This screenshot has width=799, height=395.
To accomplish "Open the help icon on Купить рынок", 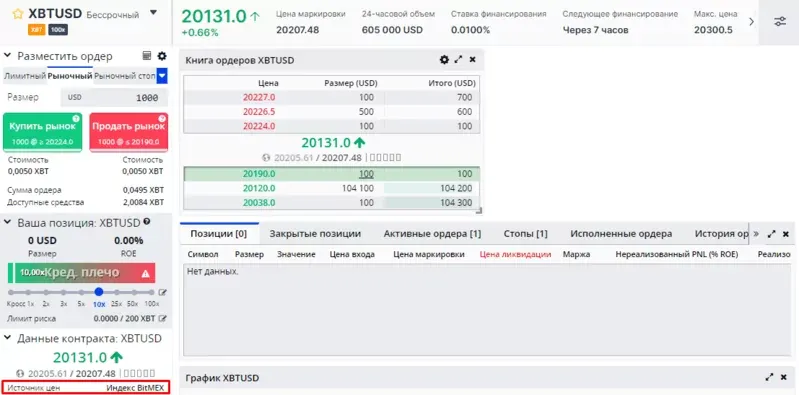I will click(76, 119).
